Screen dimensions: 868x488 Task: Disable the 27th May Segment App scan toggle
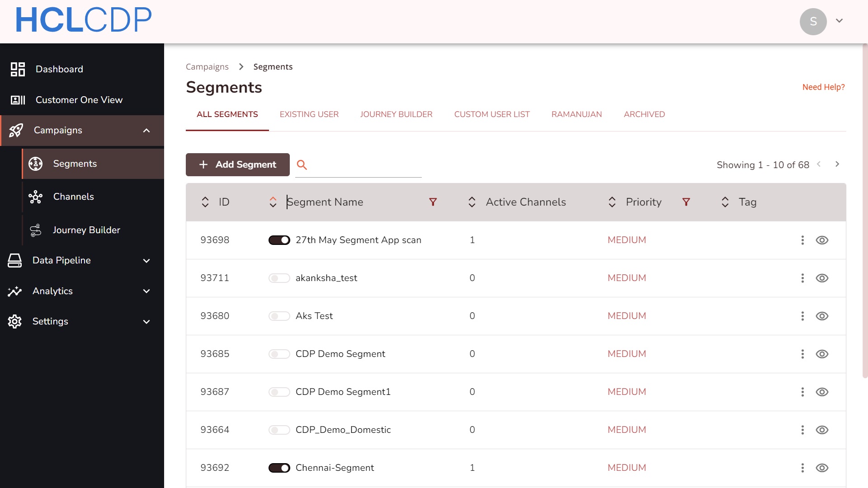(x=279, y=240)
